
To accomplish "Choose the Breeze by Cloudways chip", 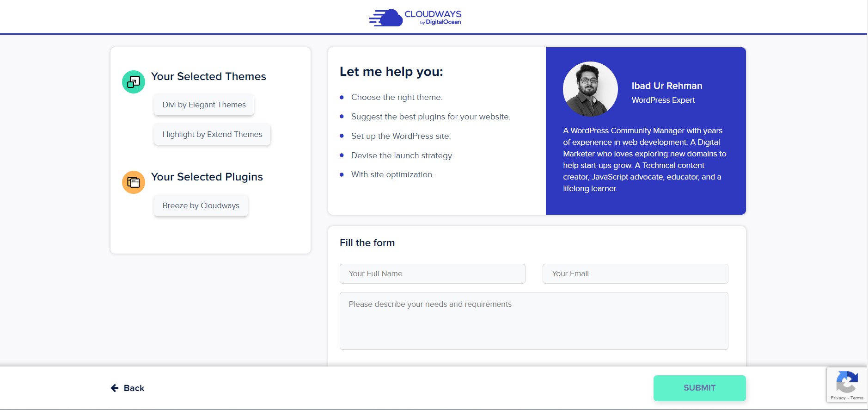I will [x=201, y=205].
